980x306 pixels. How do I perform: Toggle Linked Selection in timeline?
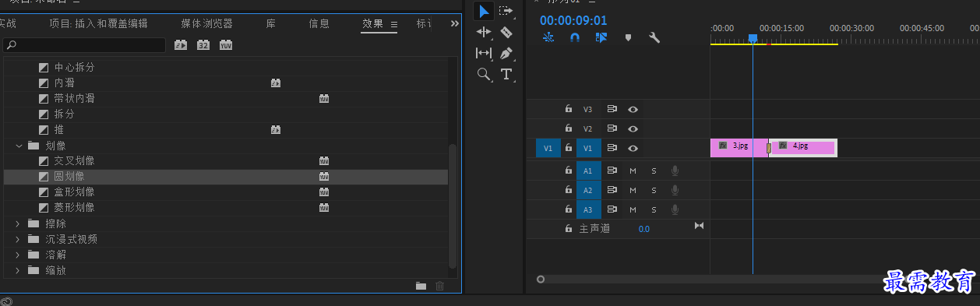(601, 37)
